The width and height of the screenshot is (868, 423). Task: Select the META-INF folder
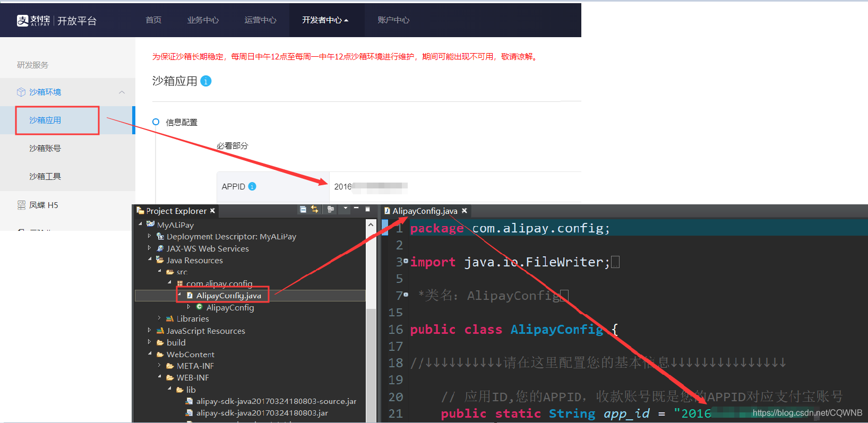click(195, 366)
